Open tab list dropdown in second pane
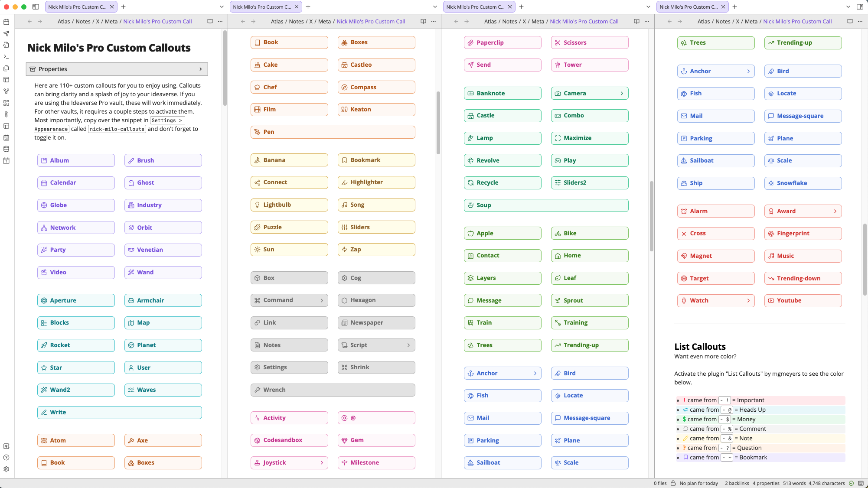This screenshot has width=868, height=488. [x=435, y=7]
